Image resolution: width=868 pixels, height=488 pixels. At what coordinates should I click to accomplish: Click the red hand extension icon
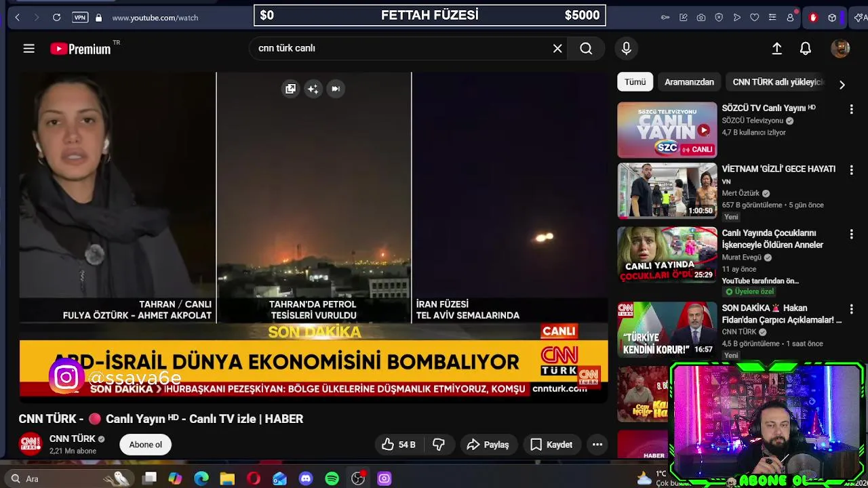click(x=812, y=18)
